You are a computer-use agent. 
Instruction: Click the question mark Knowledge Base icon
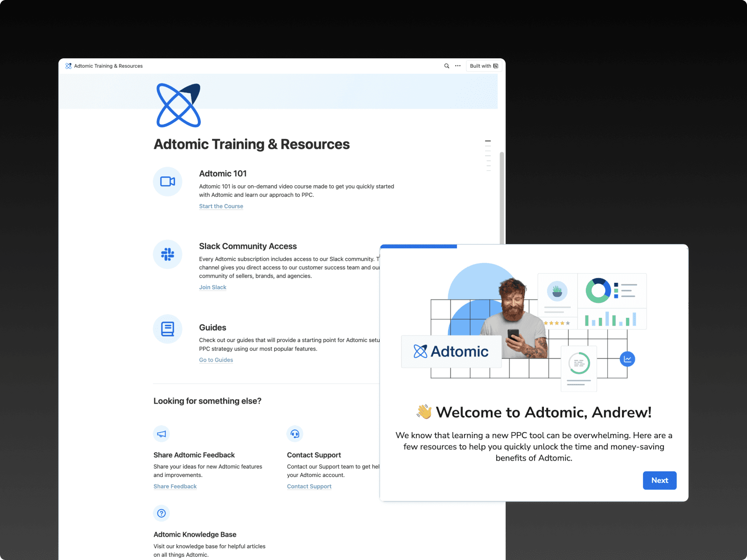coord(162,513)
